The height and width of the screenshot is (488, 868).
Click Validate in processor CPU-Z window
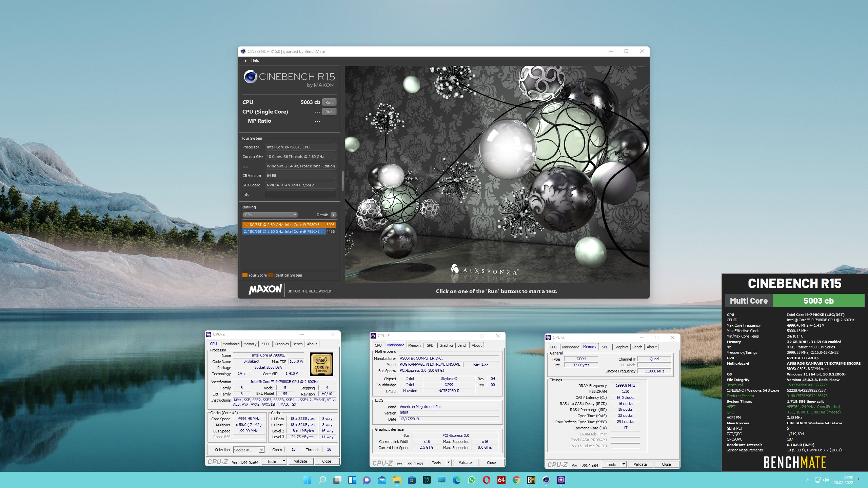tap(300, 461)
